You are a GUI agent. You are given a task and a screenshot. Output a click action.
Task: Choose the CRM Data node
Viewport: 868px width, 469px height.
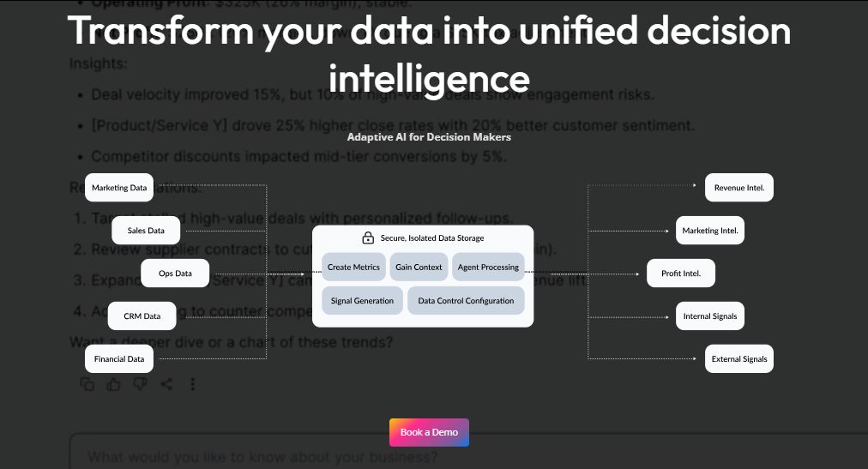tap(142, 316)
